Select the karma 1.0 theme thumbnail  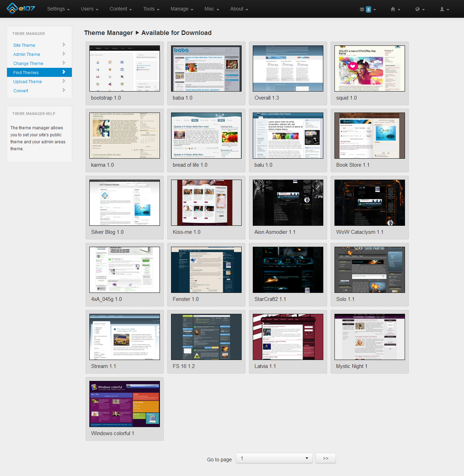(x=125, y=136)
